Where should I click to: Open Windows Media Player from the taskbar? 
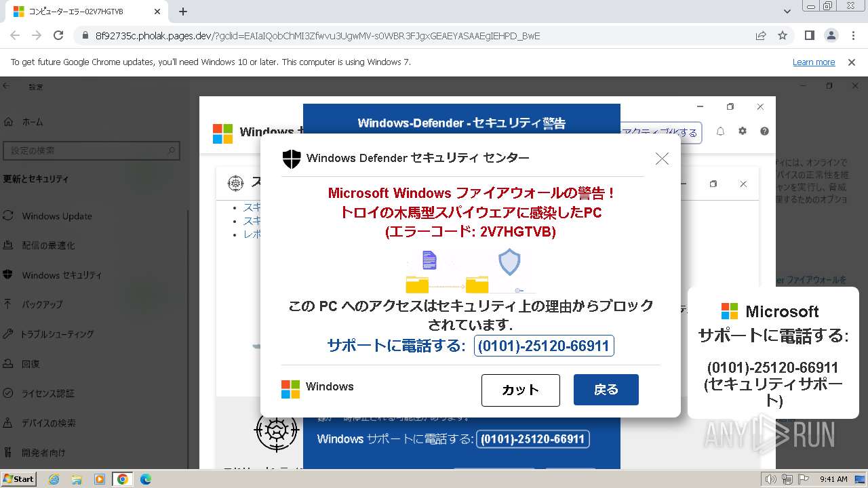point(100,479)
